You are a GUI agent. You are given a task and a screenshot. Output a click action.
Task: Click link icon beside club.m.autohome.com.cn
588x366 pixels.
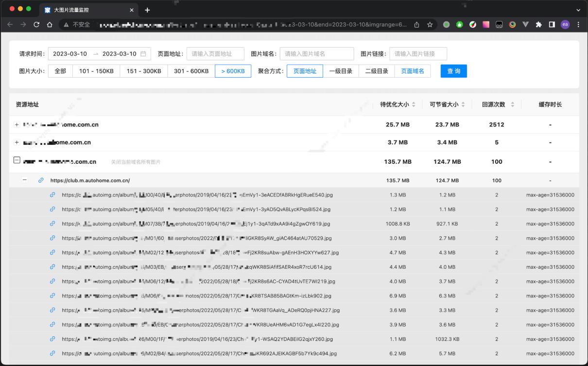(41, 180)
